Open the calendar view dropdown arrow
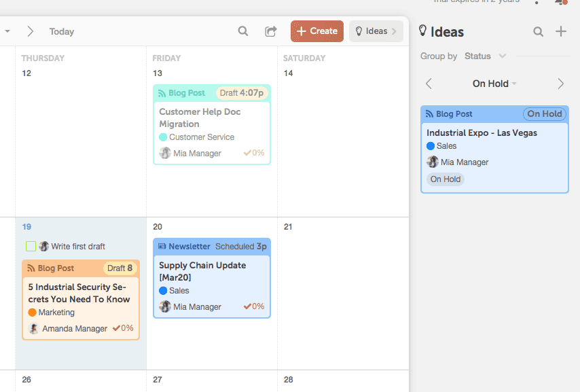Image resolution: width=580 pixels, height=392 pixels. click(x=7, y=31)
